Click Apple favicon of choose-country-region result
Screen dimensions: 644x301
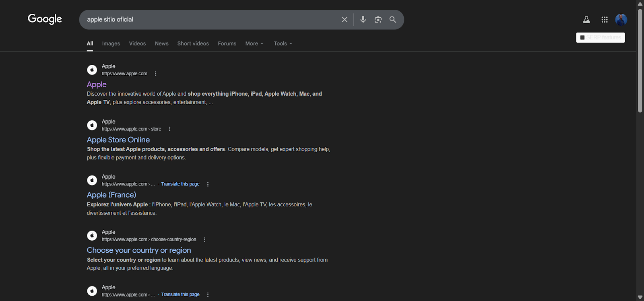pos(92,235)
